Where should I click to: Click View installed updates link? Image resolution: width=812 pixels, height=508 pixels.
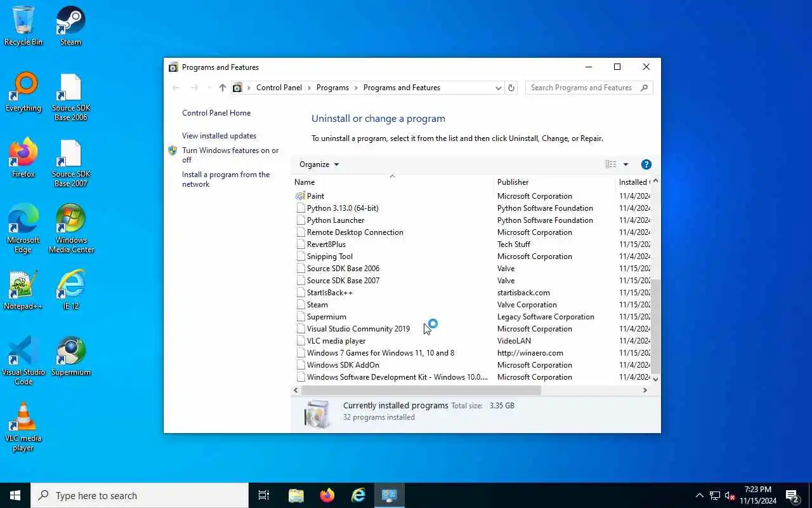[219, 136]
